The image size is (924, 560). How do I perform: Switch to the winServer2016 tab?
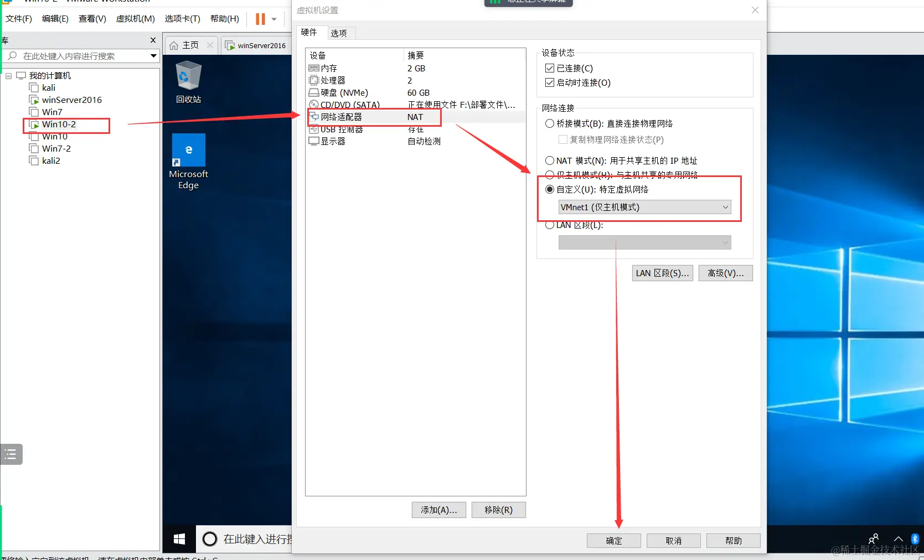coord(256,45)
